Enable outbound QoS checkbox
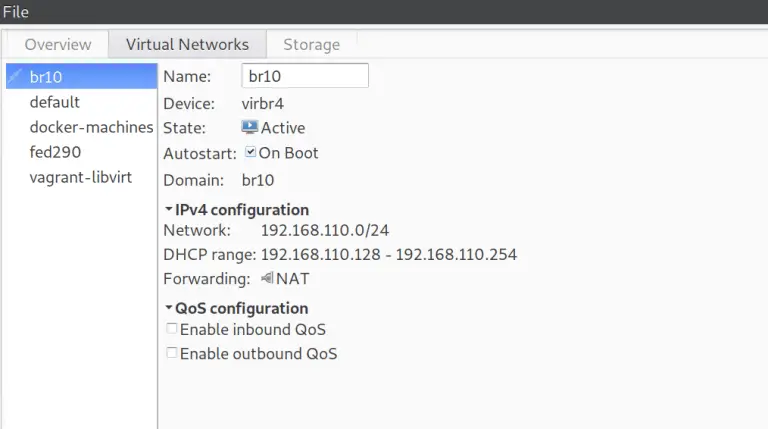Image resolution: width=768 pixels, height=429 pixels. 171,353
